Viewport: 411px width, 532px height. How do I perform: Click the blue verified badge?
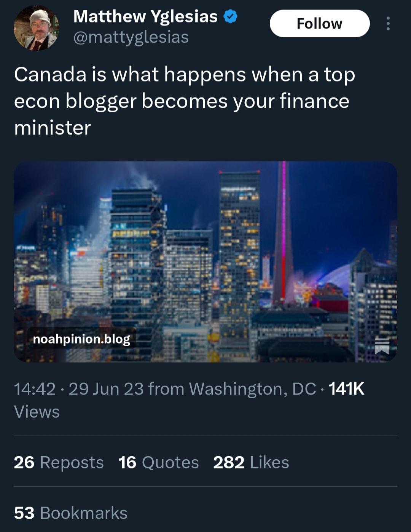(x=230, y=17)
